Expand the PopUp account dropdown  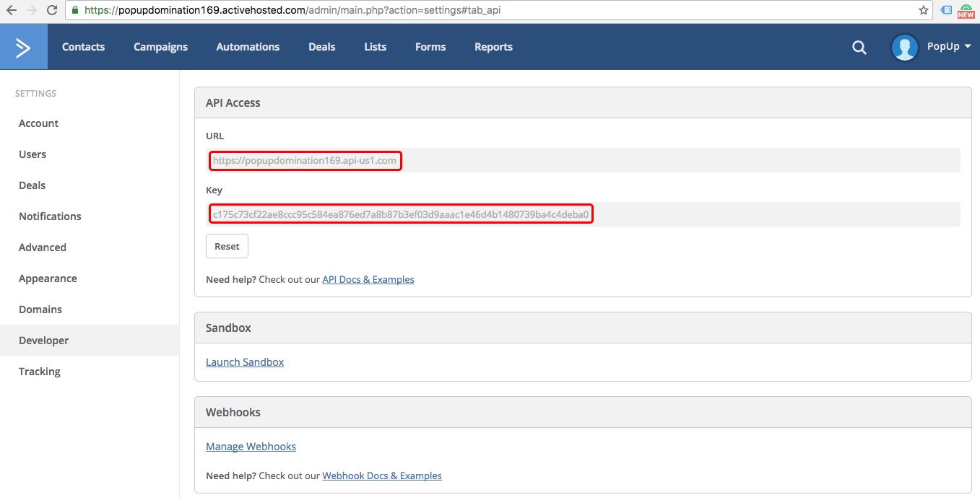949,47
